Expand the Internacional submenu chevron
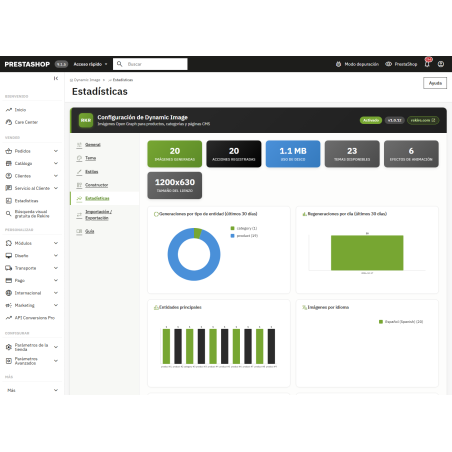This screenshot has width=452, height=452. (x=56, y=293)
